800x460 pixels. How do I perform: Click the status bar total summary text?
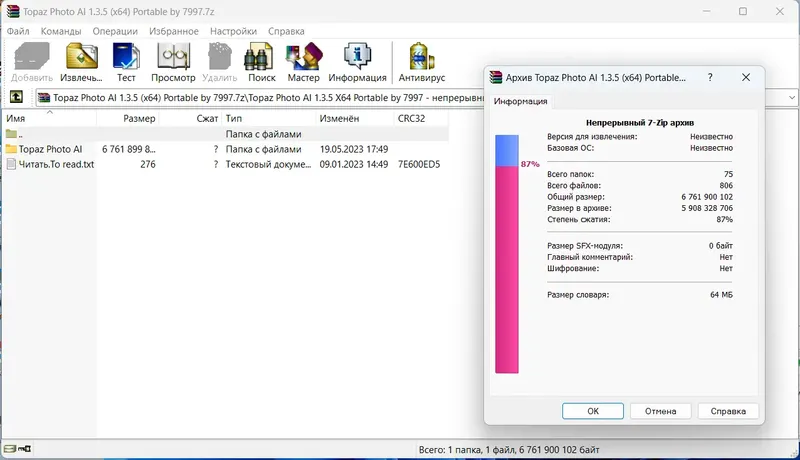click(509, 450)
